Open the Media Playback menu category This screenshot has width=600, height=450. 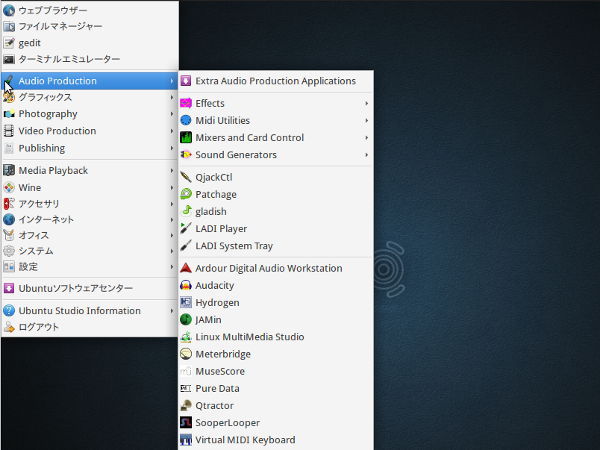pos(90,171)
